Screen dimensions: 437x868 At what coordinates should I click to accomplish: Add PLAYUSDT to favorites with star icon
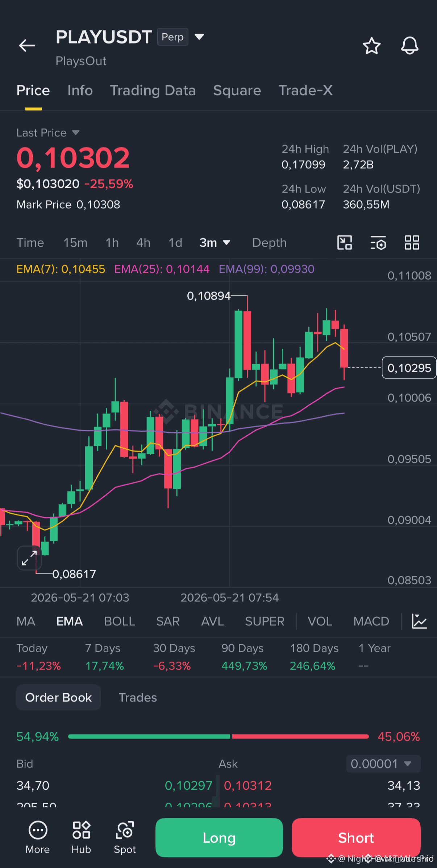pyautogui.click(x=371, y=46)
